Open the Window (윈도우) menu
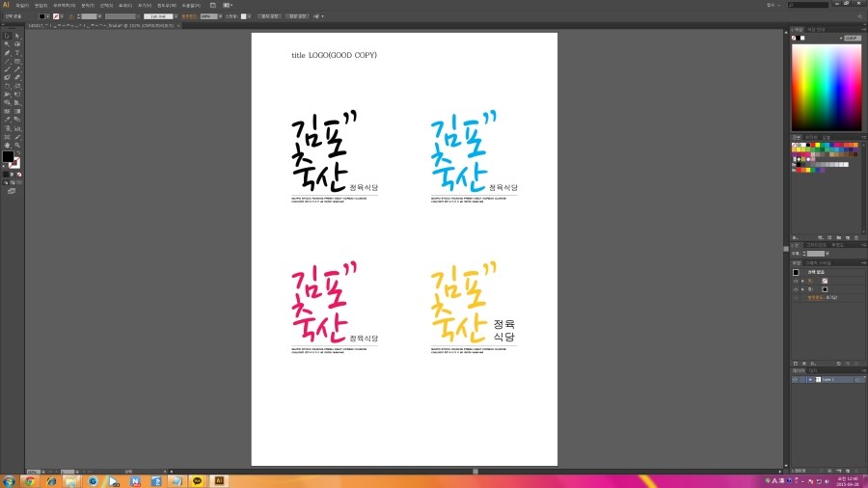 [x=167, y=6]
